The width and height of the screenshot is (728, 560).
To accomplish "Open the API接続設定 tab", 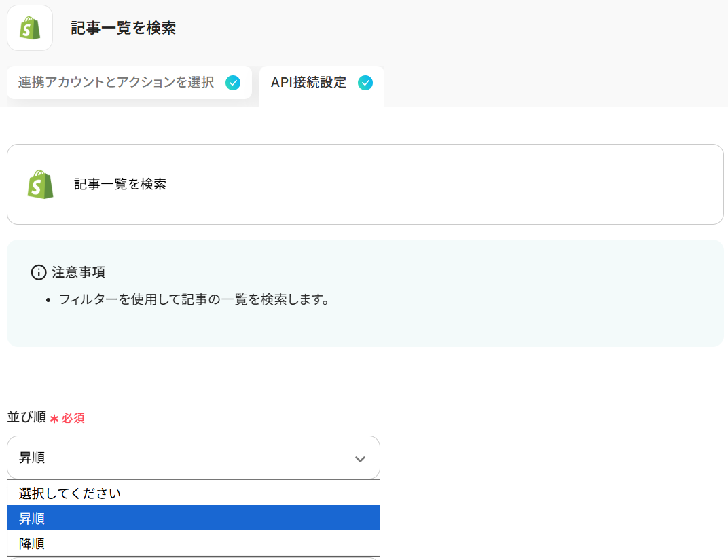I will 308,83.
